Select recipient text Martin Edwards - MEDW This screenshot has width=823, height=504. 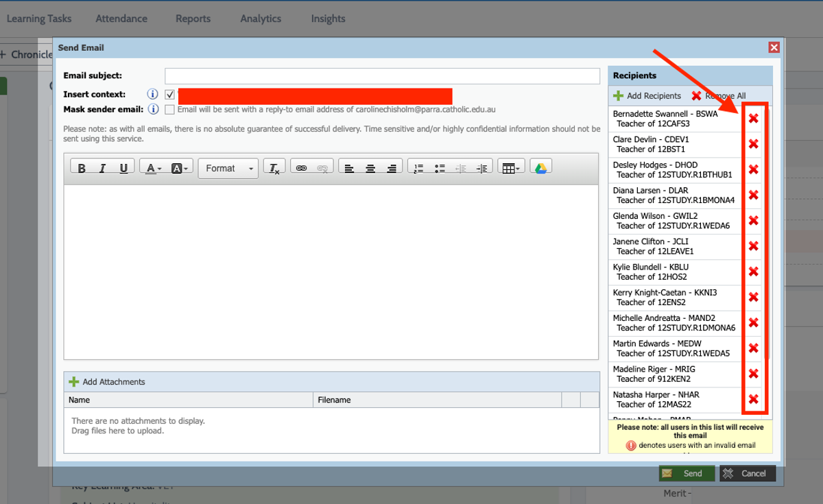click(657, 344)
